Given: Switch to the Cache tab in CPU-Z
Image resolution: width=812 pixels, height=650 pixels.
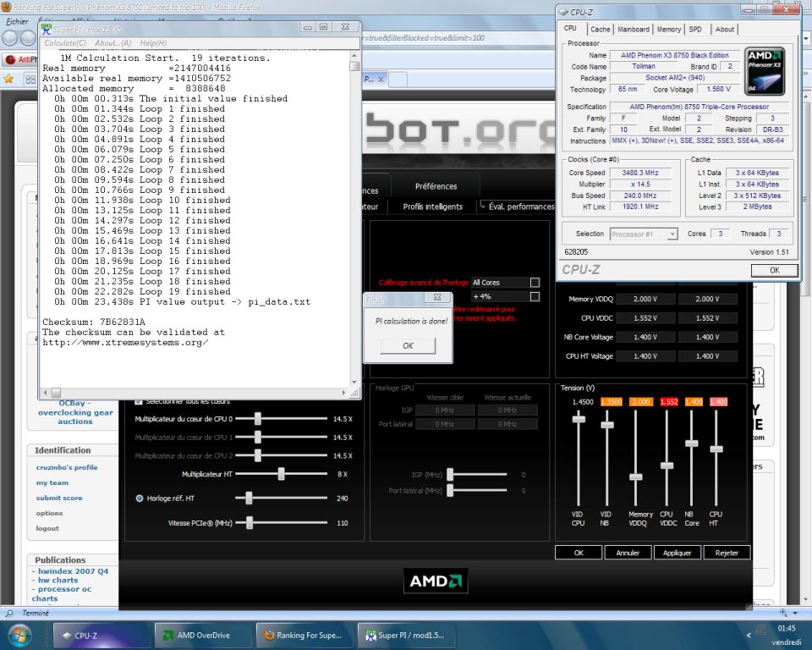Looking at the screenshot, I should click(601, 30).
